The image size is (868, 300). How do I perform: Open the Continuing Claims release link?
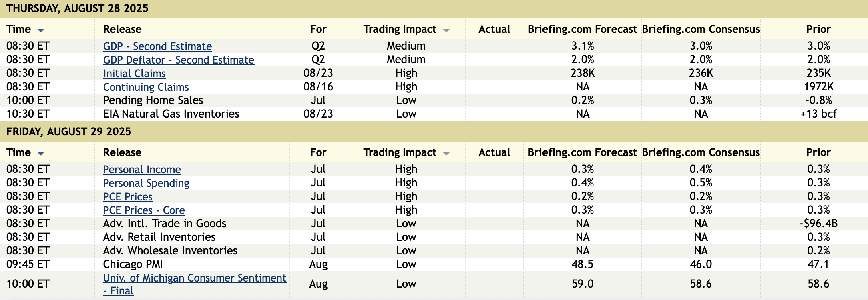pyautogui.click(x=146, y=87)
